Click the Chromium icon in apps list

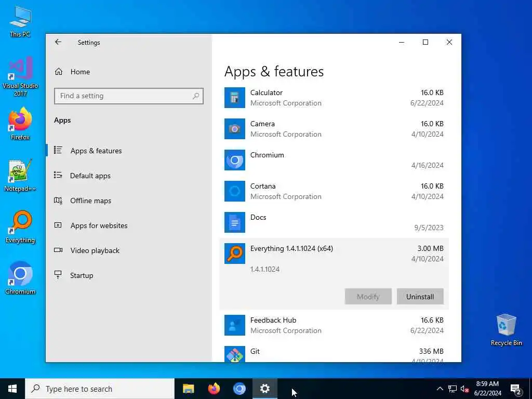pos(234,160)
